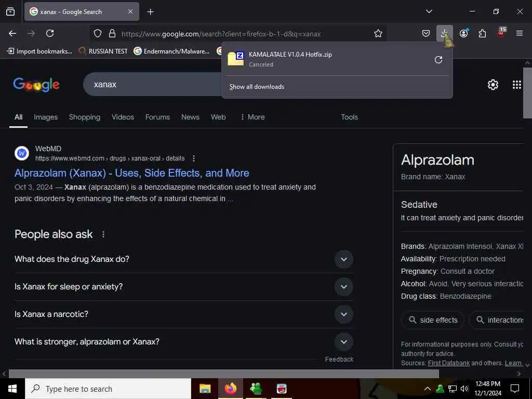
Task: Click WebMD site icon
Action: (x=22, y=153)
